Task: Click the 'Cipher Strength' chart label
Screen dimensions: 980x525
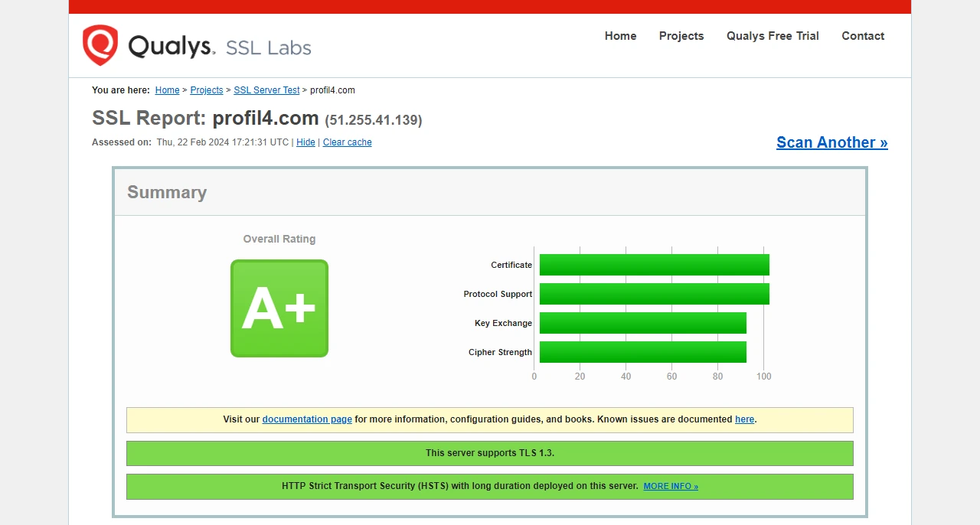Action: 500,352
